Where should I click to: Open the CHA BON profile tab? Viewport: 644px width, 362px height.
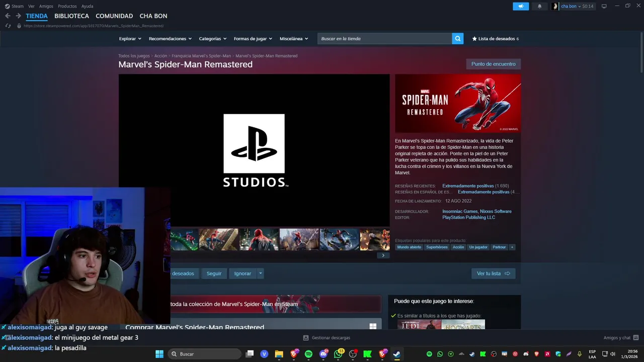pos(153,16)
